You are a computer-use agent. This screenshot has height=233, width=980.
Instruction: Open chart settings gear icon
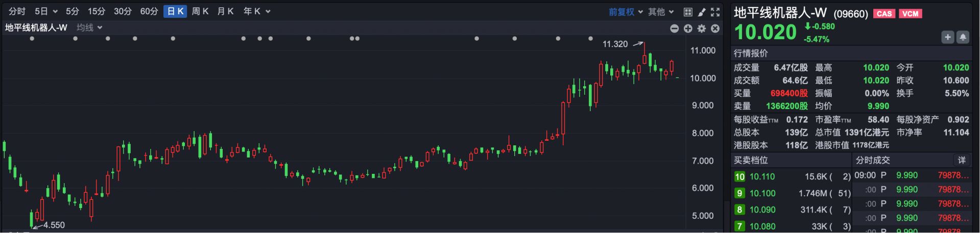(702, 29)
